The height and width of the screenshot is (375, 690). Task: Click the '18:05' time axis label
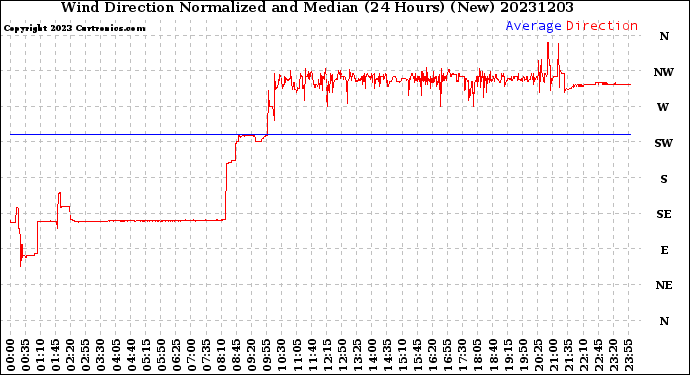(x=477, y=355)
